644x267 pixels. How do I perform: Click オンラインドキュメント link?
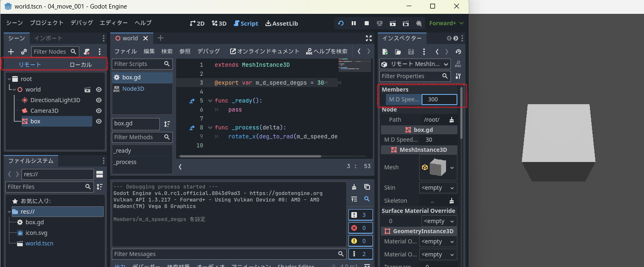coord(265,51)
